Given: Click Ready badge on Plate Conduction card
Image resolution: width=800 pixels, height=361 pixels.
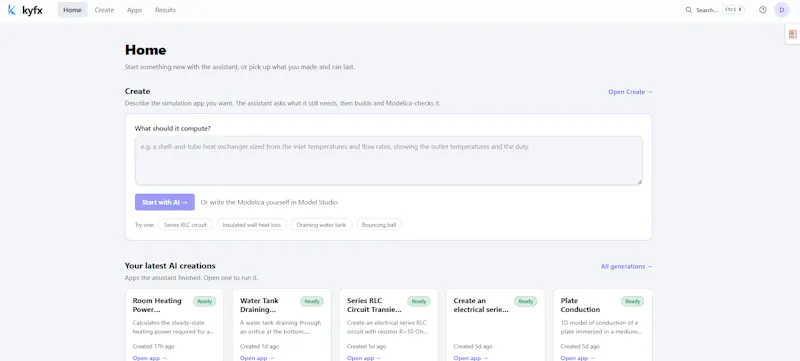Looking at the screenshot, I should [633, 301].
